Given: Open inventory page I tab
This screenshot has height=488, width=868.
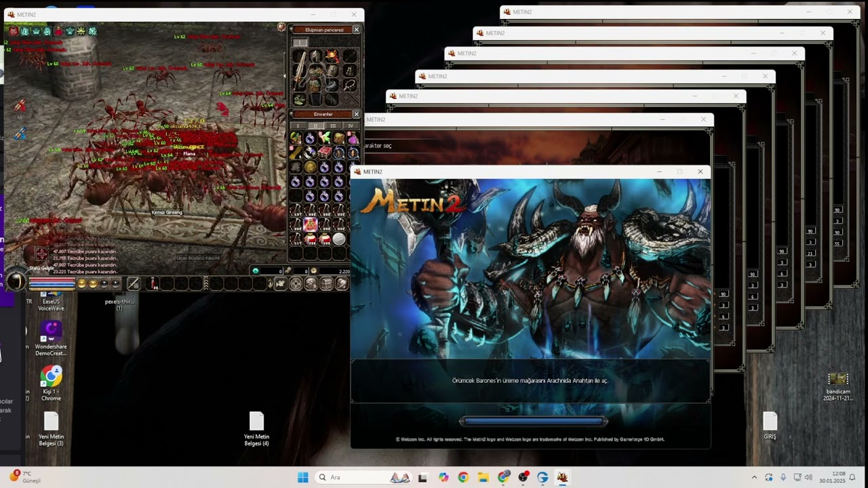Looking at the screenshot, I should pos(298,125).
